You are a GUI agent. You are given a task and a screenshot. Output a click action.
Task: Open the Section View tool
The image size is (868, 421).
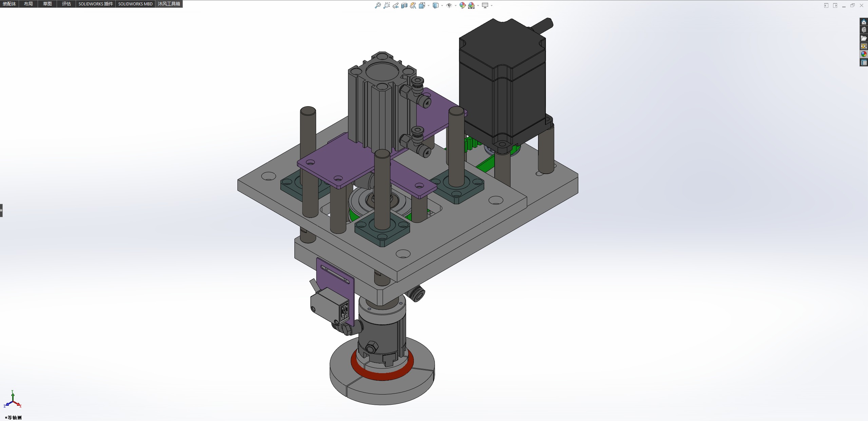(x=404, y=5)
